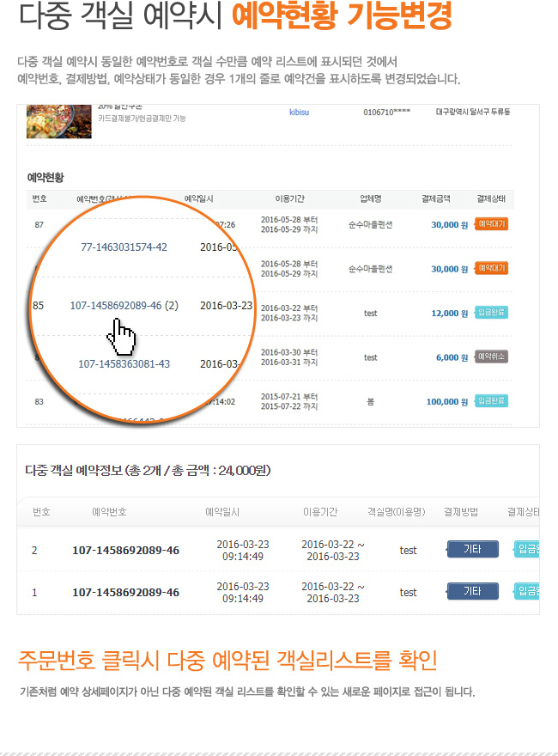Image resolution: width=558 pixels, height=756 pixels.
Task: Click 입금 status badge in detail row 1
Action: pyautogui.click(x=526, y=591)
